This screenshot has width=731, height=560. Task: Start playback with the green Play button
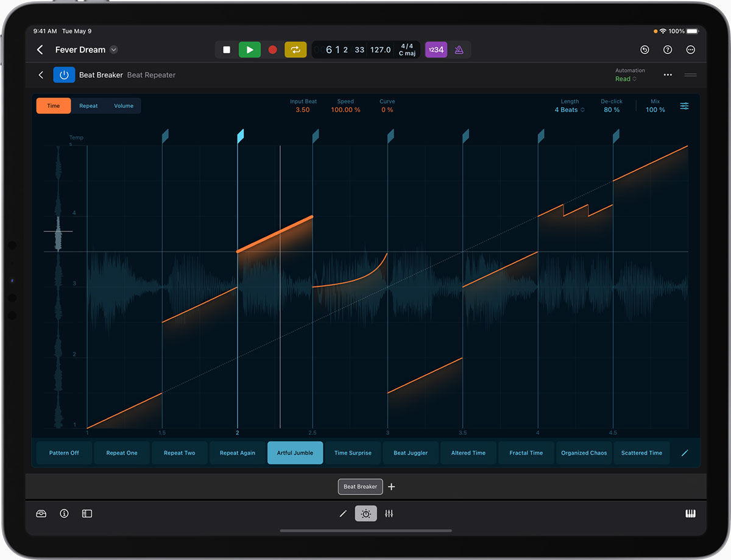(x=250, y=50)
